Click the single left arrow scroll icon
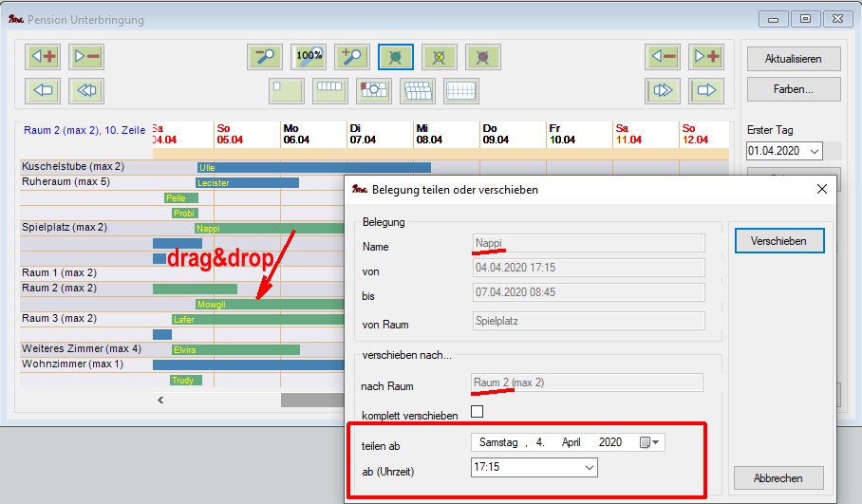 (43, 91)
